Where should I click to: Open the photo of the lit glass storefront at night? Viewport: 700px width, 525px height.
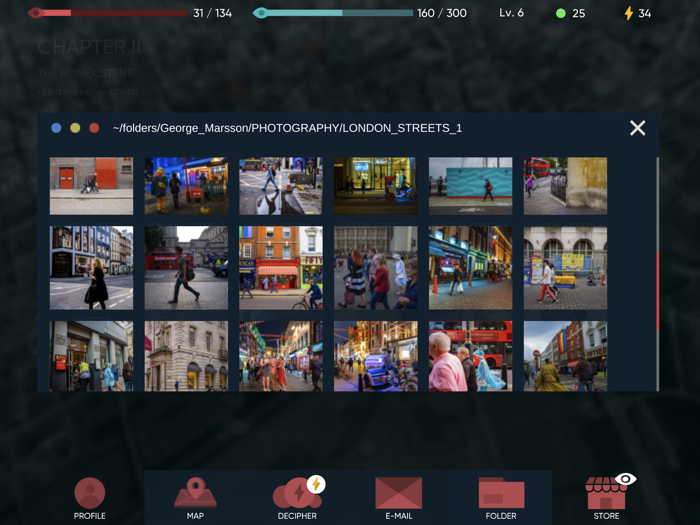tap(376, 186)
